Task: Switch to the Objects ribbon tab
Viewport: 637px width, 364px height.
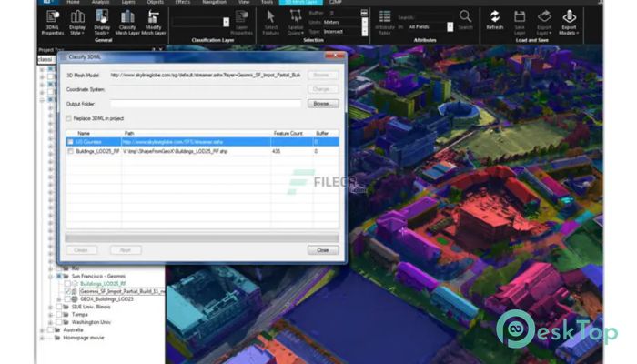Action: (156, 2)
